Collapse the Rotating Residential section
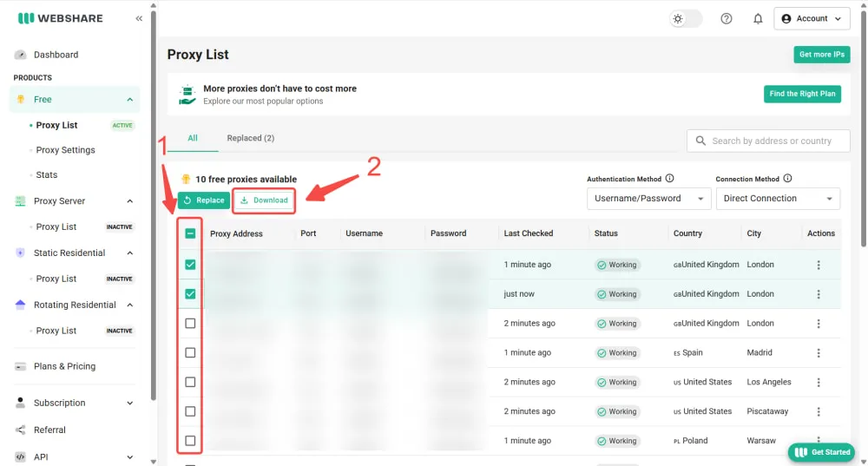Image resolution: width=868 pixels, height=466 pixels. point(129,305)
